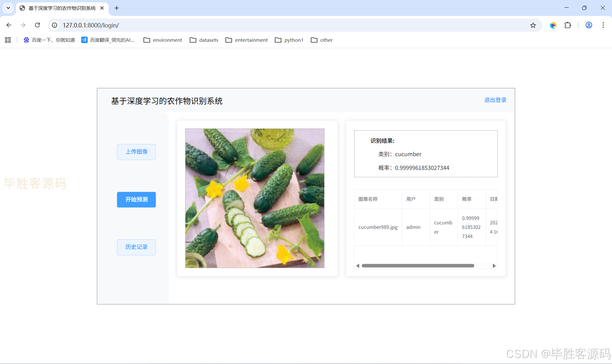Click the browser back arrow
The image size is (612, 364).
click(9, 25)
